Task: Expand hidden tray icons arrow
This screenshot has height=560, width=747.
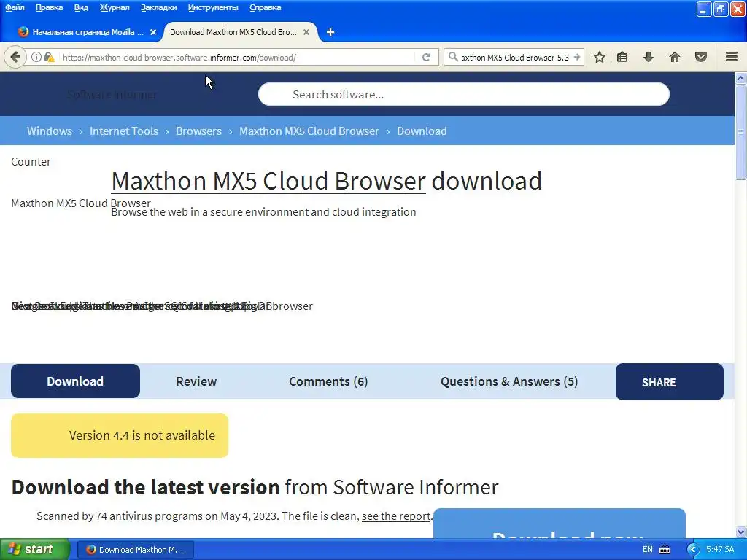Action: pyautogui.click(x=693, y=550)
